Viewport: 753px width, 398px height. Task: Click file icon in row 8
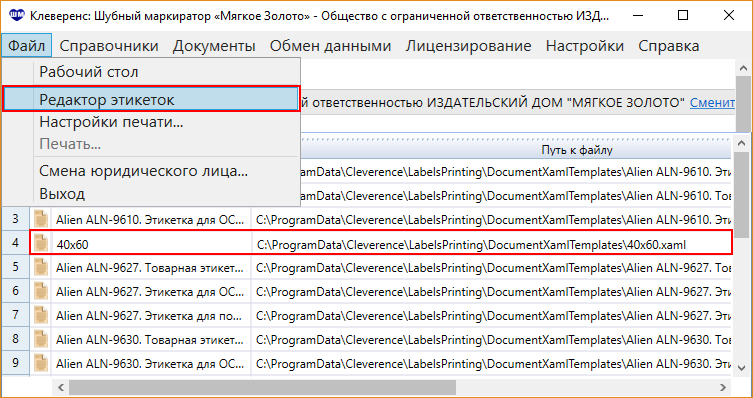click(x=41, y=339)
